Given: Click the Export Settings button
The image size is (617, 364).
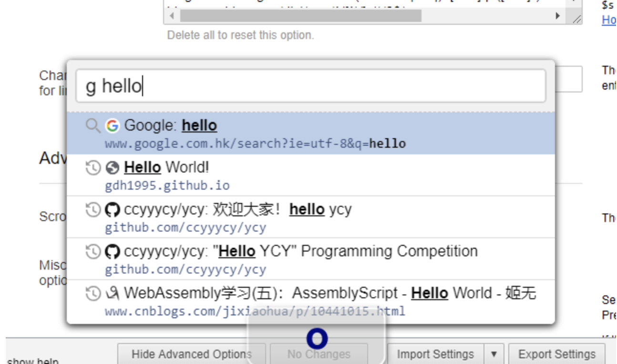Looking at the screenshot, I should pyautogui.click(x=557, y=354).
